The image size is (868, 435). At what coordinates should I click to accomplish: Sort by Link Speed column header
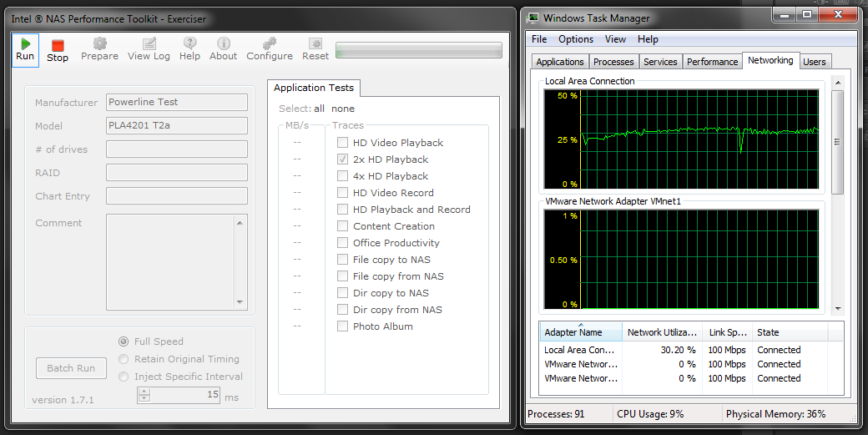click(x=728, y=332)
